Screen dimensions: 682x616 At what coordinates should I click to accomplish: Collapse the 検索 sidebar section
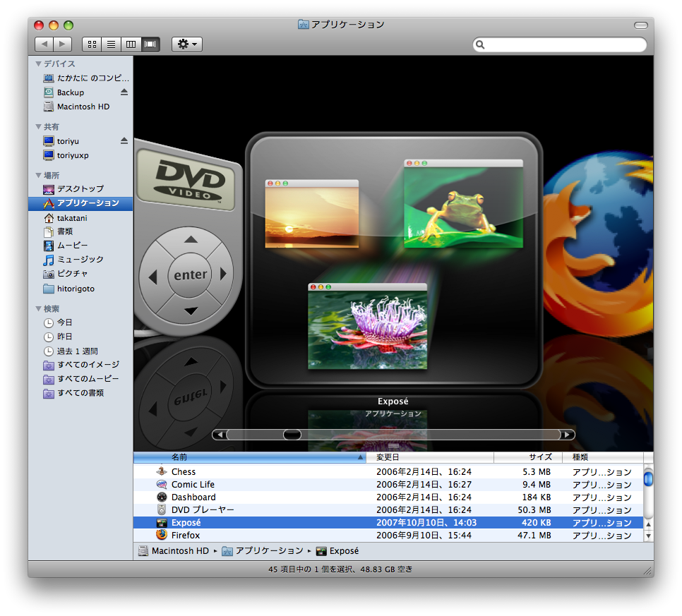point(39,308)
